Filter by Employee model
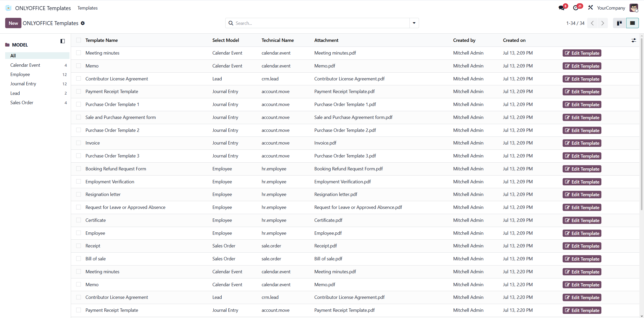The width and height of the screenshot is (644, 318). pyautogui.click(x=37, y=74)
